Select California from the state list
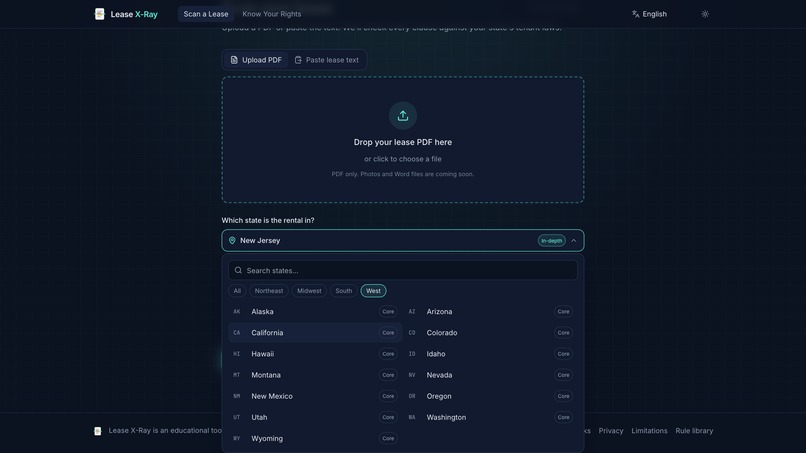Viewport: 806px width, 453px height. [315, 333]
